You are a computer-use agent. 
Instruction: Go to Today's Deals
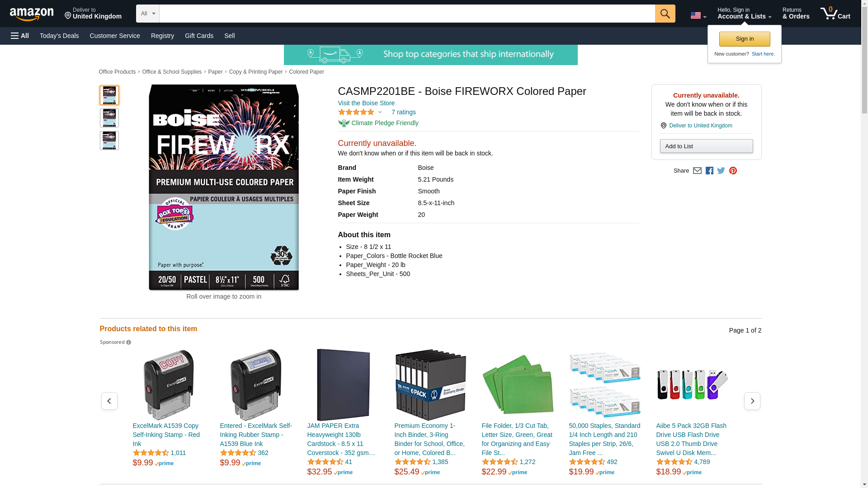[x=59, y=36]
